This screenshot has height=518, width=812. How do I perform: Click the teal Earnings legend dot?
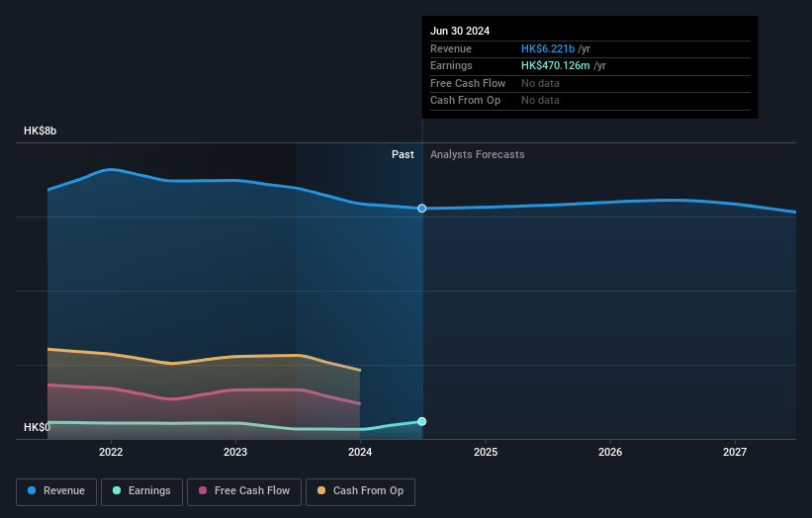(117, 490)
